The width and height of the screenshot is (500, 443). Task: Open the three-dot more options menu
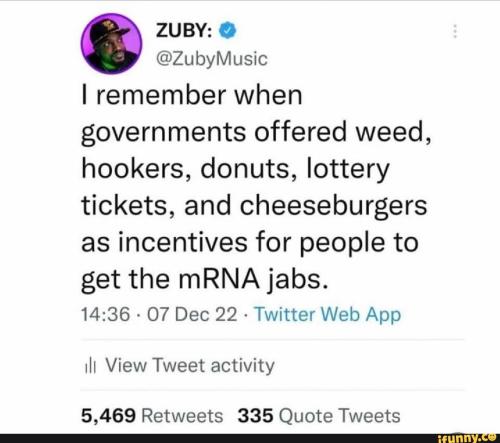click(x=455, y=31)
